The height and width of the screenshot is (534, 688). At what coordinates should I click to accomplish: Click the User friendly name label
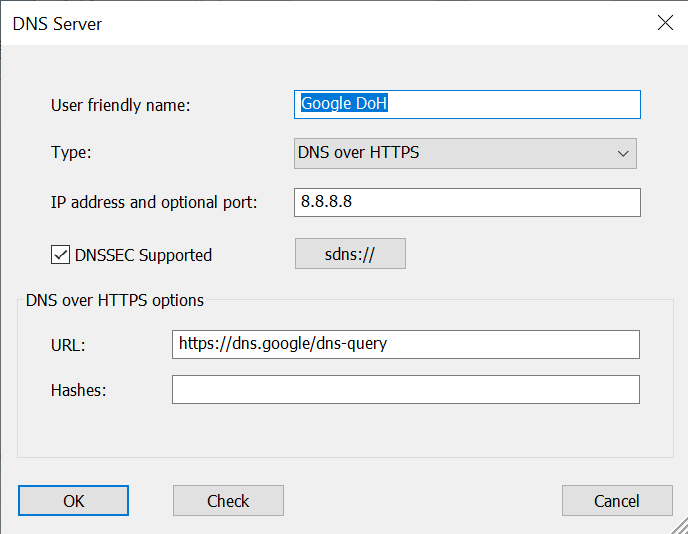[121, 105]
